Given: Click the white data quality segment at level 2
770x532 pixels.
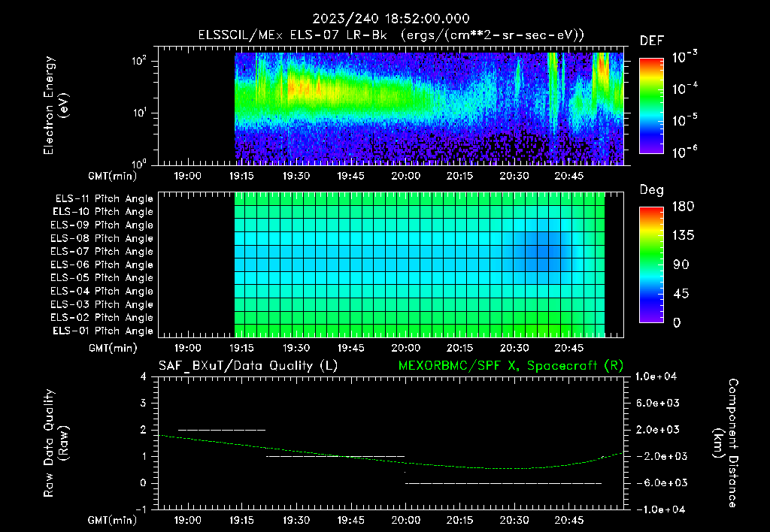Looking at the screenshot, I should pyautogui.click(x=222, y=430).
